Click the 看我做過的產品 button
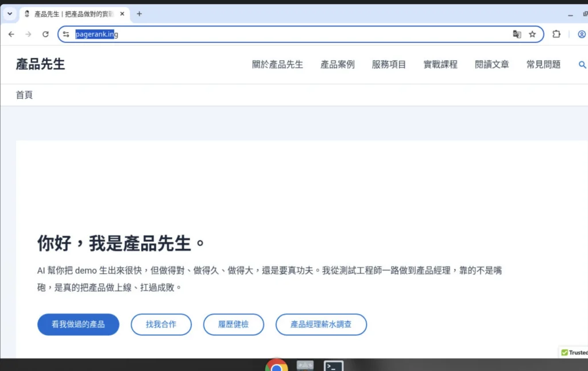The height and width of the screenshot is (371, 588). click(x=78, y=324)
